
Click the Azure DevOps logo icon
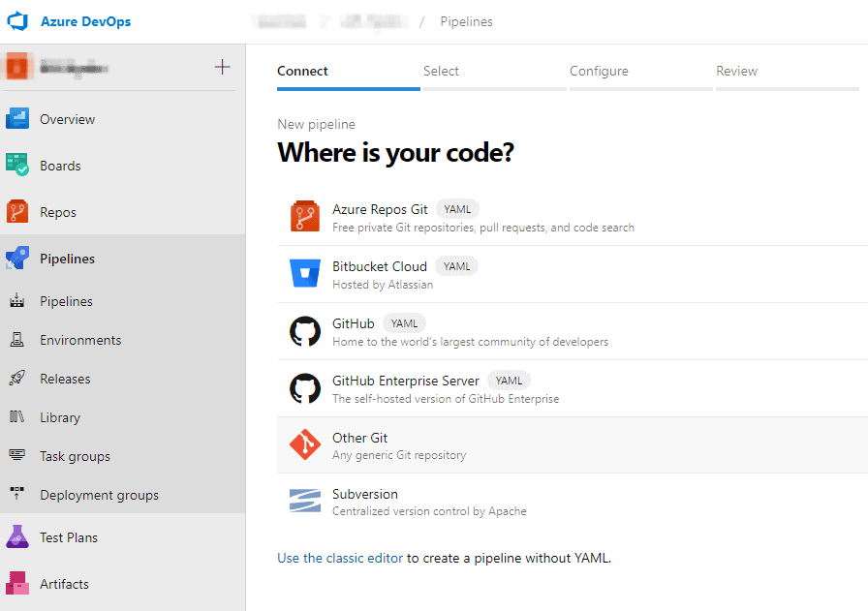17,21
